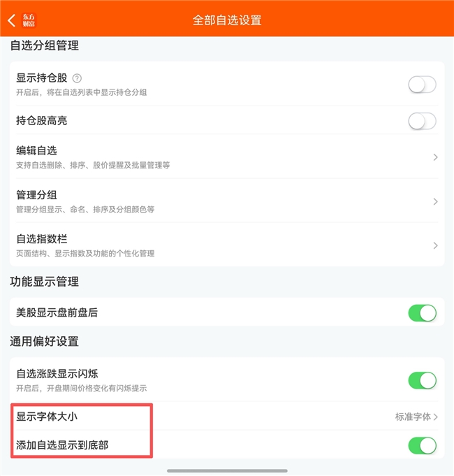The height and width of the screenshot is (476, 454).
Task: Open the 自选指数栏 entry
Action: pos(227,245)
